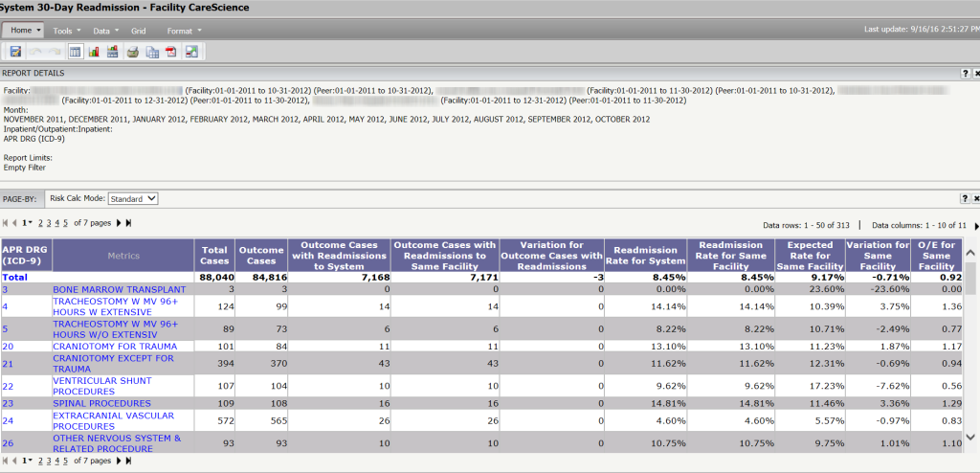
Task: Select combined Grid and Graph view icon
Action: (112, 52)
